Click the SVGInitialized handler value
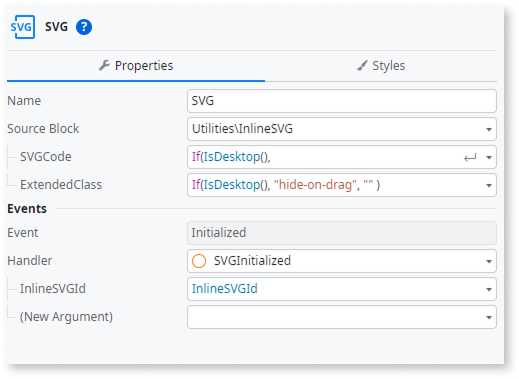Screen dimensions: 519x379 tap(252, 261)
